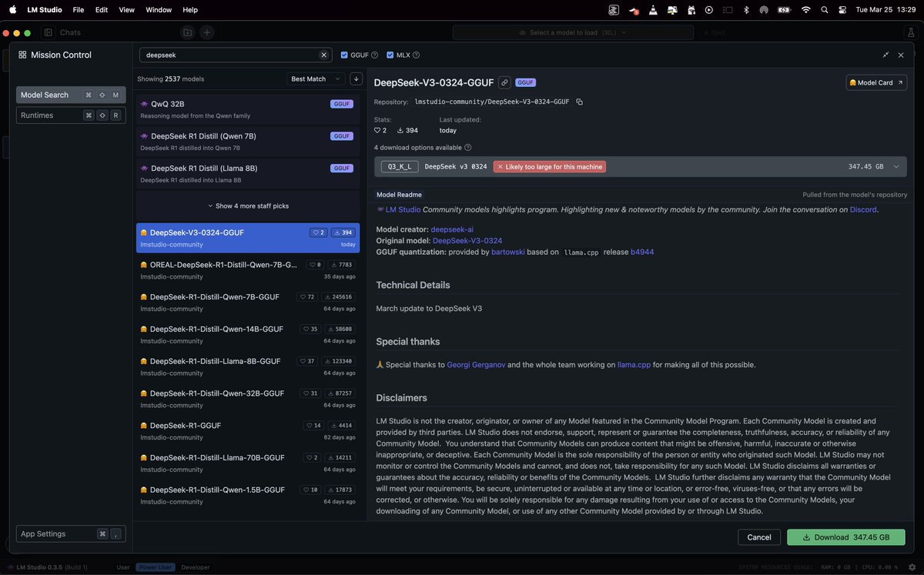
Task: Click the Bluetooth menu bar icon
Action: click(x=745, y=10)
